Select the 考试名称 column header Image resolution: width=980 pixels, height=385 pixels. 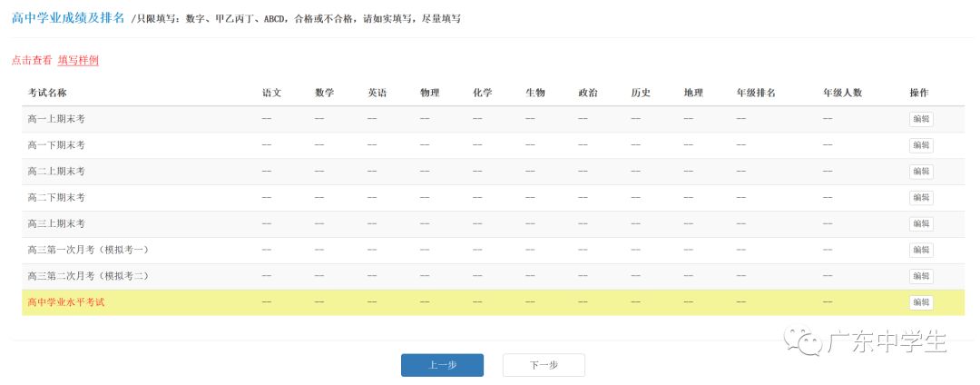47,94
